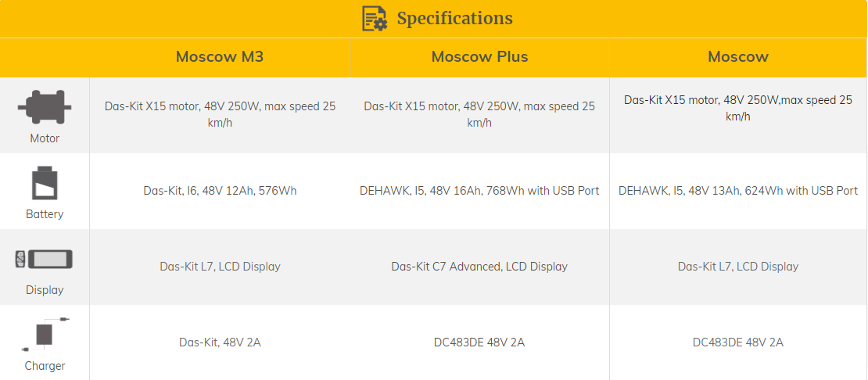
Task: Click Moscow M3 battery spec 576Wh
Action: tap(220, 191)
